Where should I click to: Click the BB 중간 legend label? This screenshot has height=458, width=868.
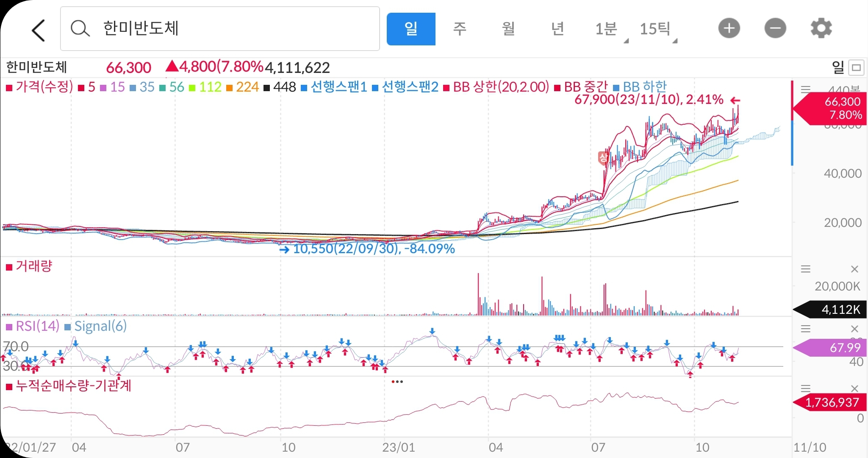581,87
